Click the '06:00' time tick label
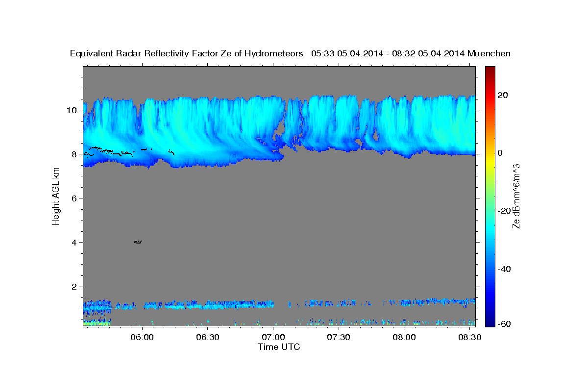Screen dimensions: 588x392 point(142,337)
